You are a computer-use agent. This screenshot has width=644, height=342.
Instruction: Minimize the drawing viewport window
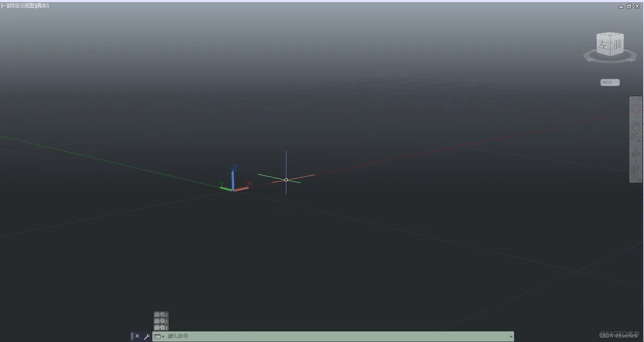coord(621,6)
